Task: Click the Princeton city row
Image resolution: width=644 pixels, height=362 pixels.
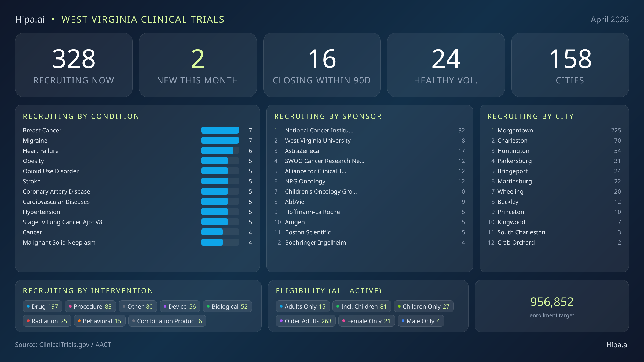Action: pyautogui.click(x=554, y=212)
